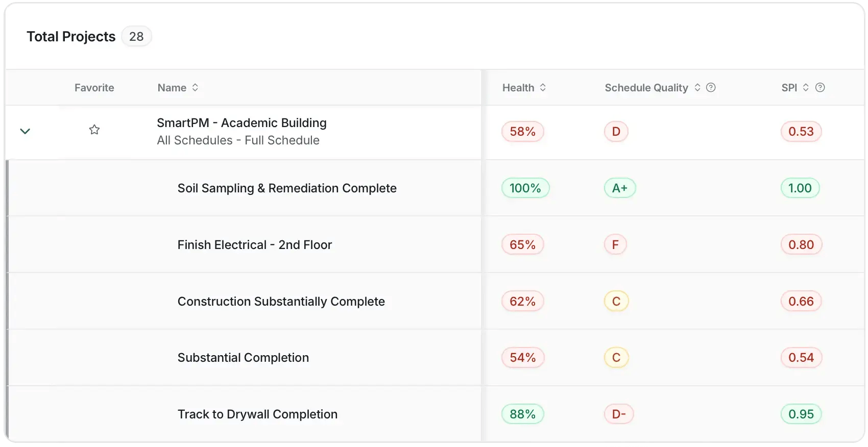
Task: Toggle sorting on the Health column
Action: click(x=543, y=87)
